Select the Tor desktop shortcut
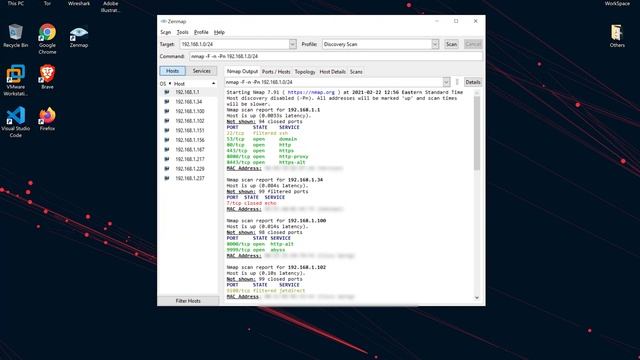The image size is (640, 360). (x=47, y=3)
